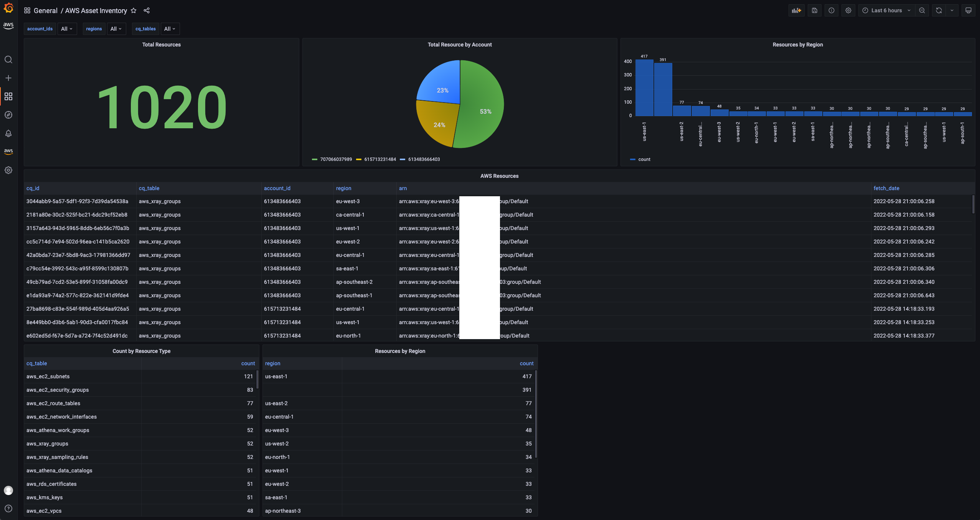Open the cq_tables filter dropdown
Screen dimensions: 980x520
pos(170,29)
